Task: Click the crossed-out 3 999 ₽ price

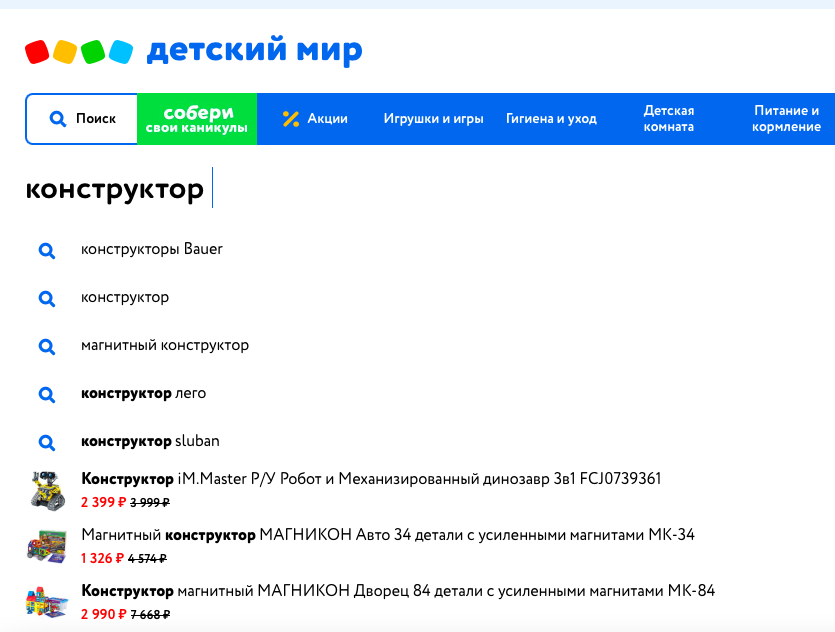Action: 150,503
